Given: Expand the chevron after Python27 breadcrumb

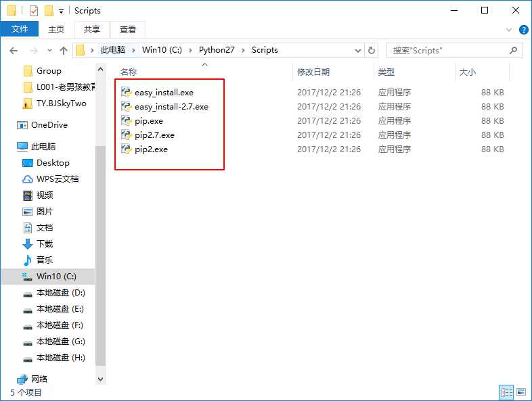Looking at the screenshot, I should tap(243, 50).
